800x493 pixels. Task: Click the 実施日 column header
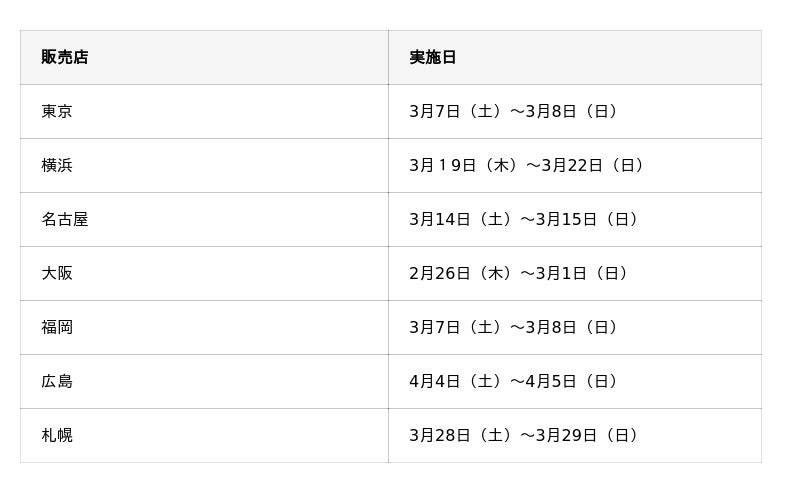[432, 58]
